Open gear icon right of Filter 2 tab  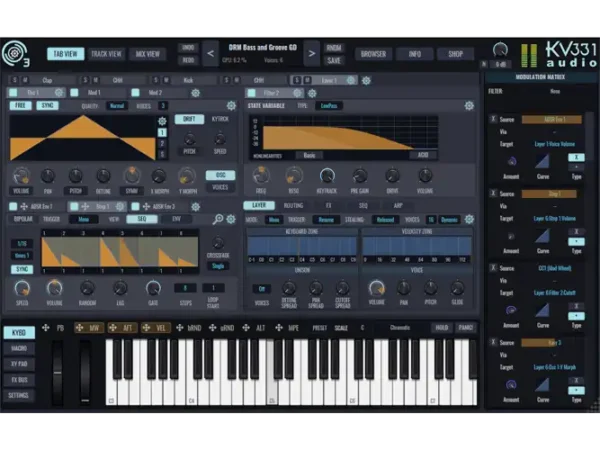click(312, 93)
